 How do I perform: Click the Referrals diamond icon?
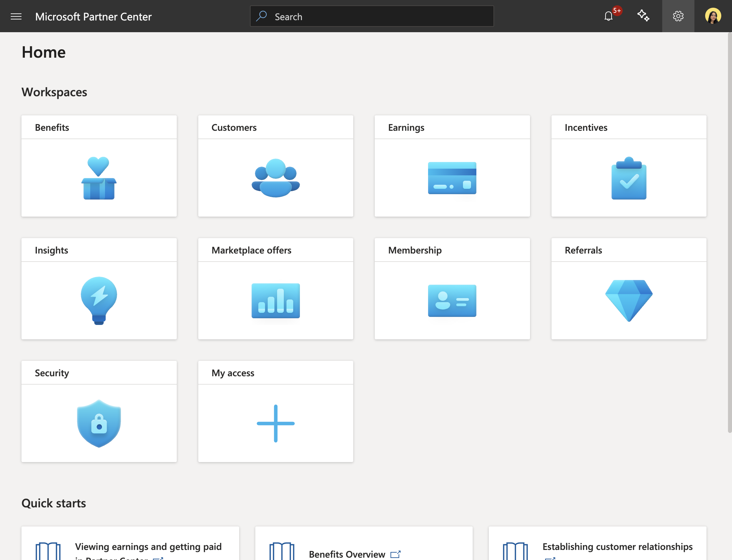point(629,300)
